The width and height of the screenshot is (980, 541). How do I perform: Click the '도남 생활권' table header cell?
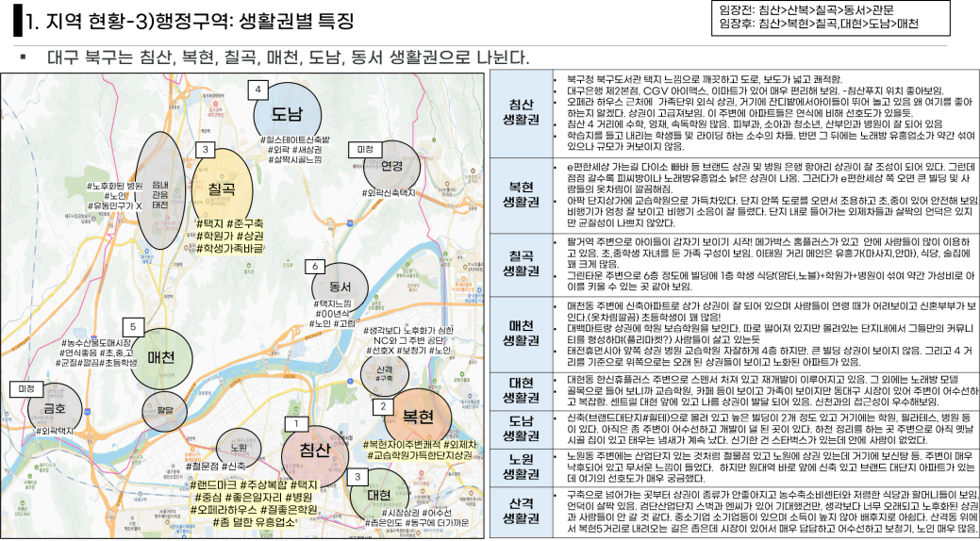pyautogui.click(x=522, y=429)
